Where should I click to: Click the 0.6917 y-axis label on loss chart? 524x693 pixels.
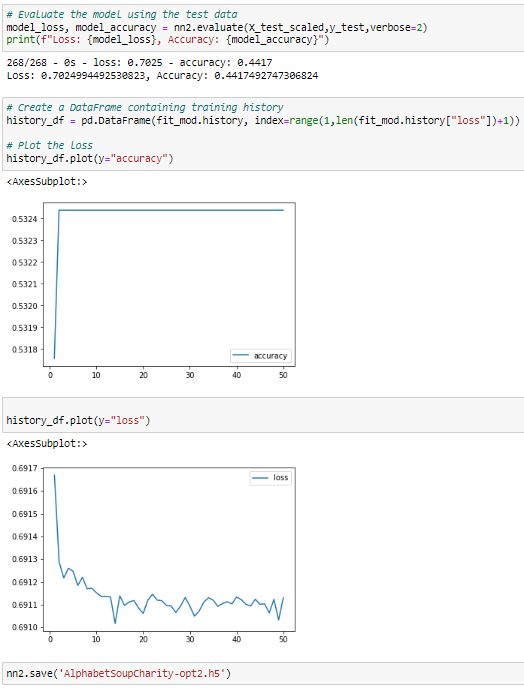[25, 468]
